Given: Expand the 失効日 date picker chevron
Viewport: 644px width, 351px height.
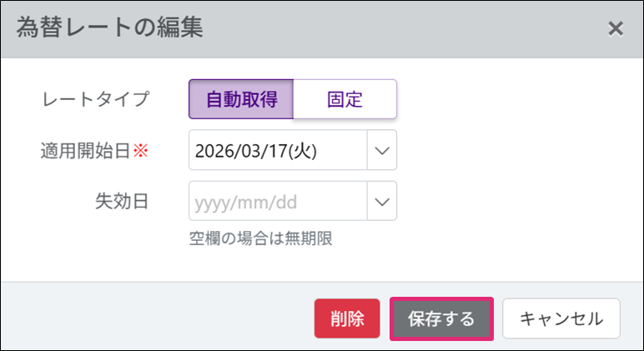Looking at the screenshot, I should [381, 202].
